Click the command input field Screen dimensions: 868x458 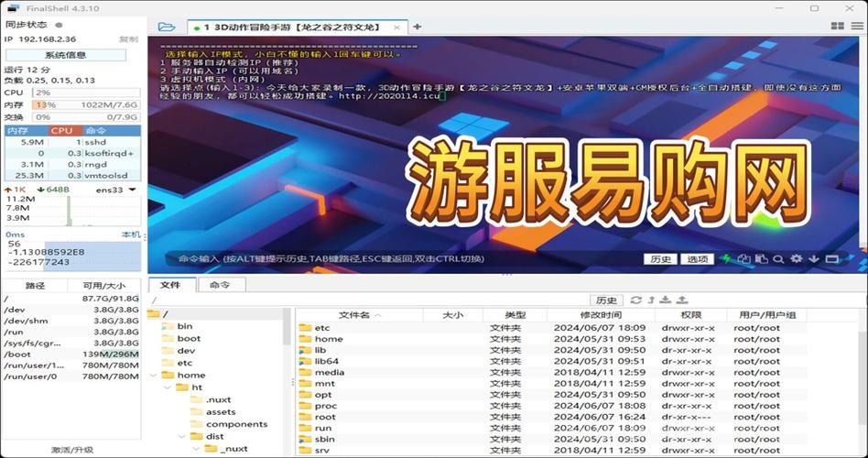coord(404,258)
